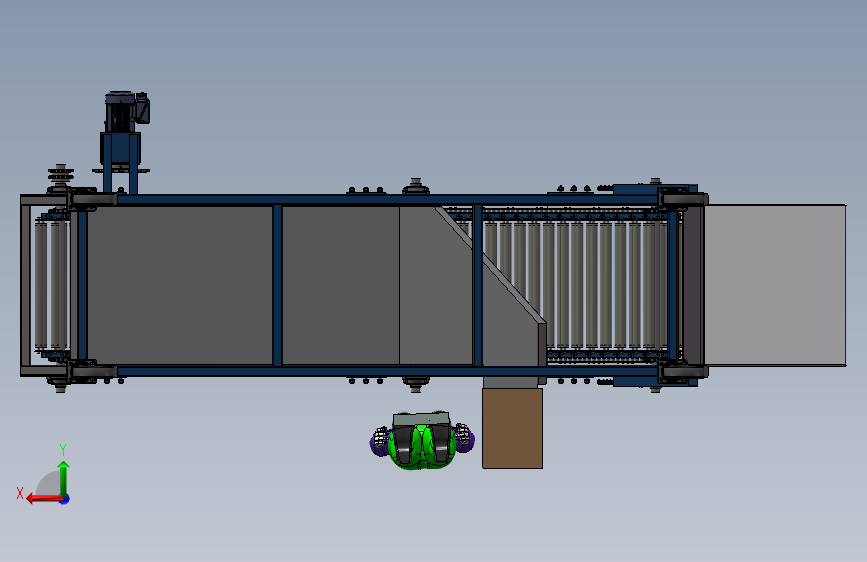The image size is (867, 562).
Task: Select the green human operator figure
Action: tap(422, 441)
